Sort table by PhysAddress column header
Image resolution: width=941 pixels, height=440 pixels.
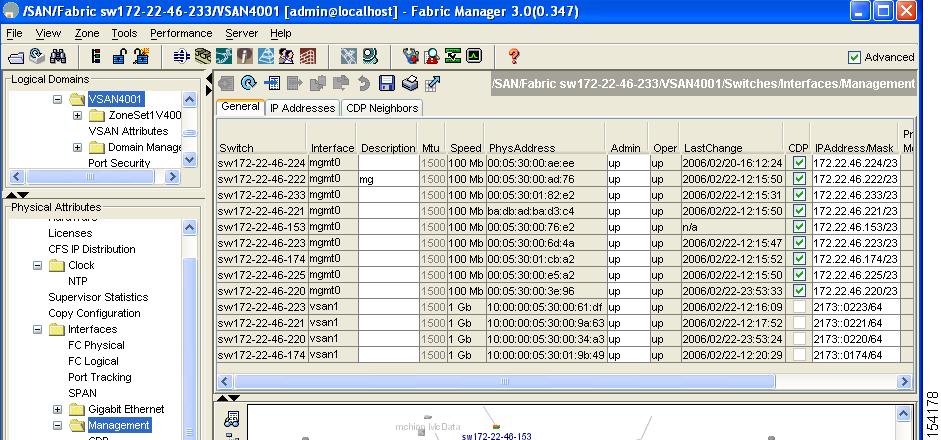coord(545,139)
